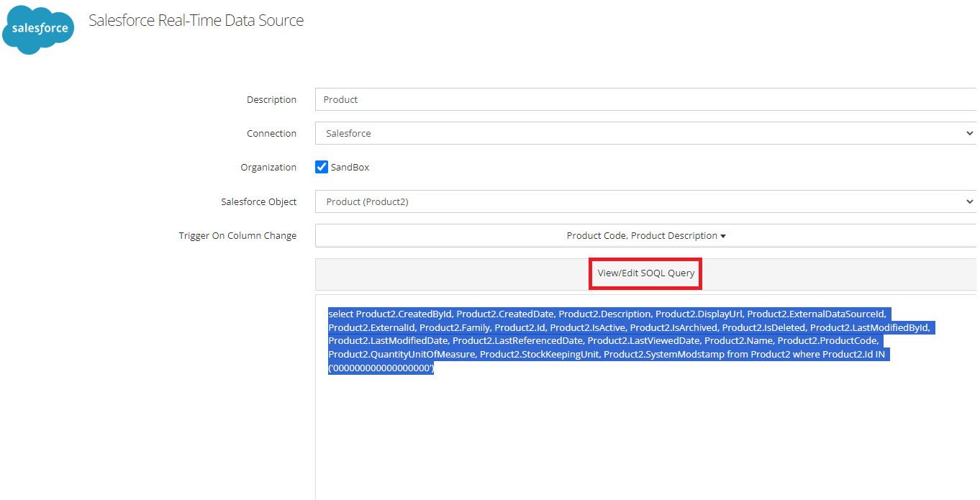Screen dimensions: 980x500
Task: Click the View/Edit SOQL Query button
Action: coord(646,273)
